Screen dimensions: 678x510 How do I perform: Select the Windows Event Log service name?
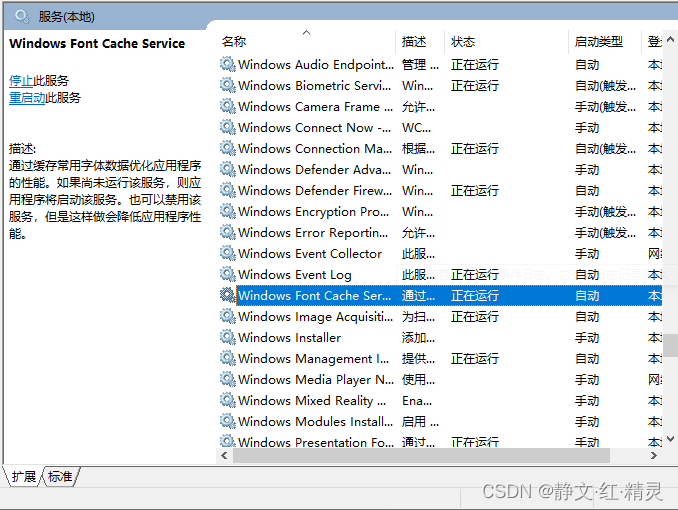pos(294,275)
